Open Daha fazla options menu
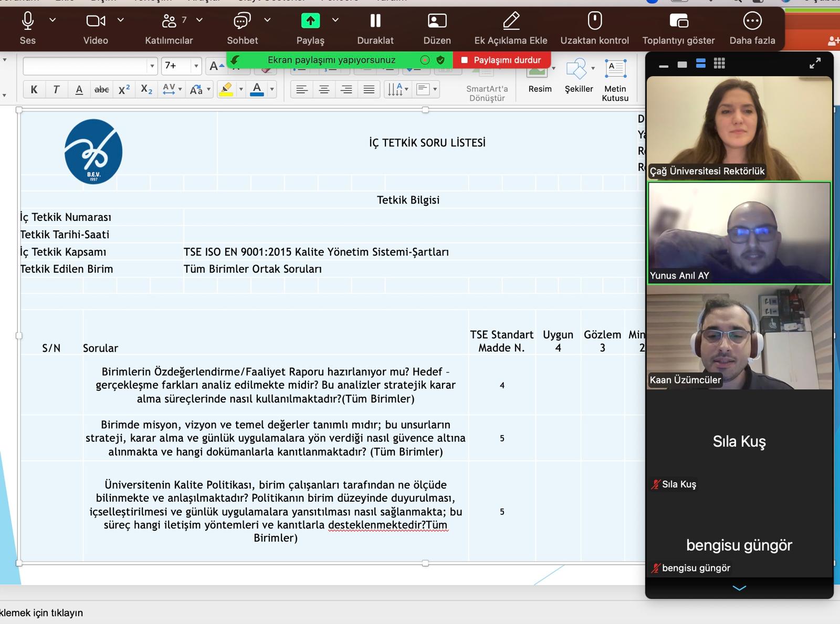This screenshot has width=840, height=624. click(x=752, y=22)
